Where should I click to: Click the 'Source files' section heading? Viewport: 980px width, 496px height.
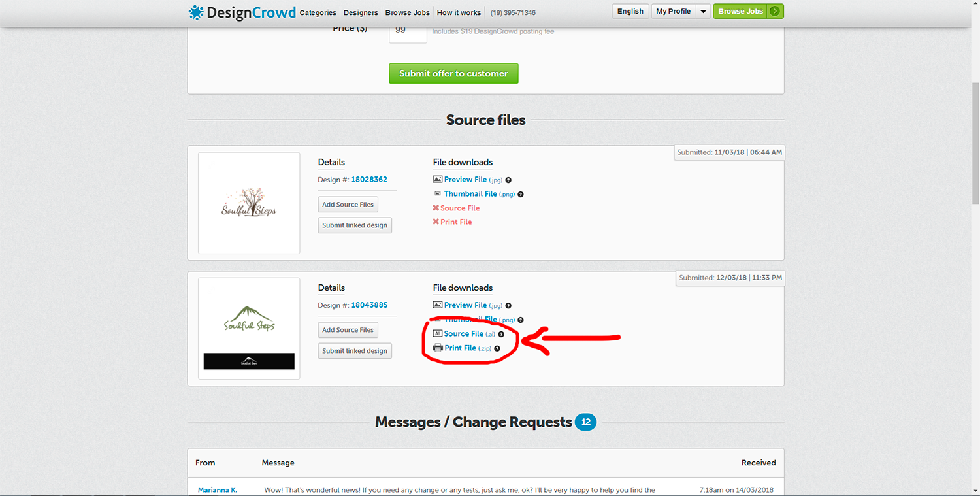(485, 120)
